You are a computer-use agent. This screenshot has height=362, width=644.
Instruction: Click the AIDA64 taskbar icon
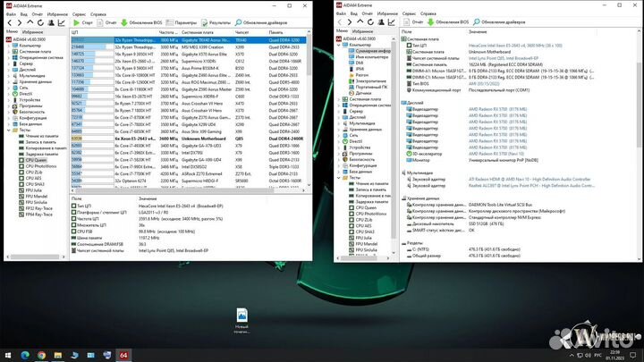pos(123,355)
